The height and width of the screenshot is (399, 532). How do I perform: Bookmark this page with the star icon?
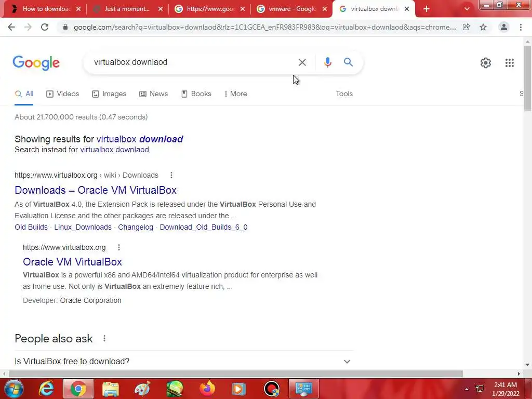(x=483, y=27)
